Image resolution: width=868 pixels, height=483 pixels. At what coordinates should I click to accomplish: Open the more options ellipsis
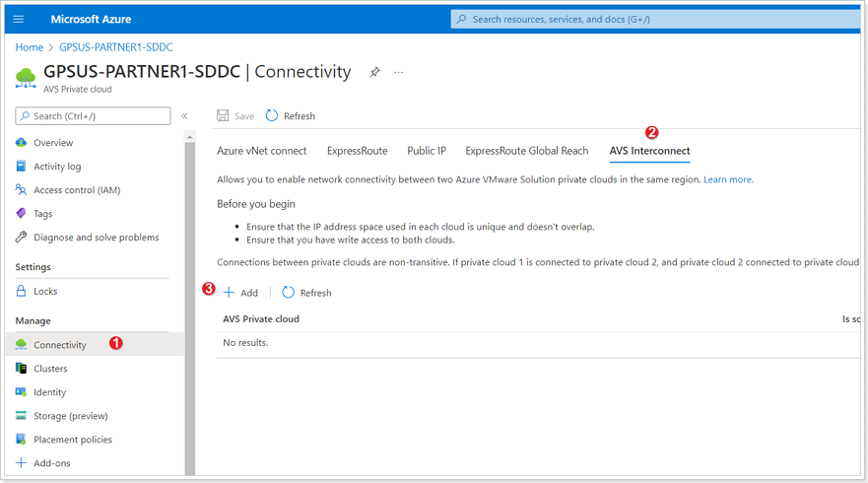pyautogui.click(x=399, y=72)
